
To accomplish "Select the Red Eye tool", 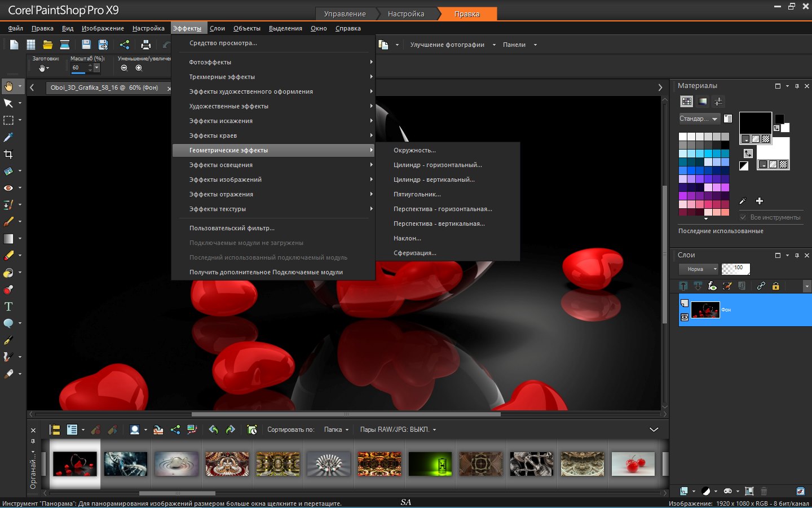I will tap(8, 188).
